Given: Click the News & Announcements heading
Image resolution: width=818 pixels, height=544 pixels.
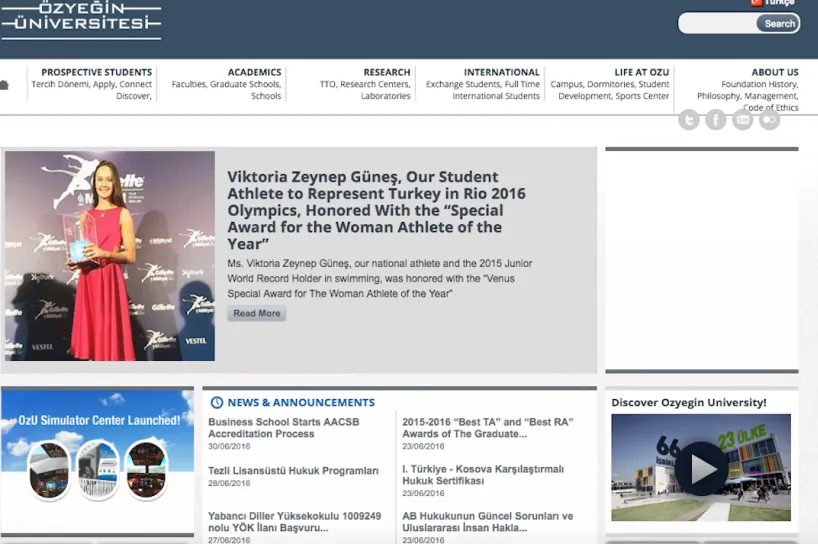Looking at the screenshot, I should pos(301,403).
